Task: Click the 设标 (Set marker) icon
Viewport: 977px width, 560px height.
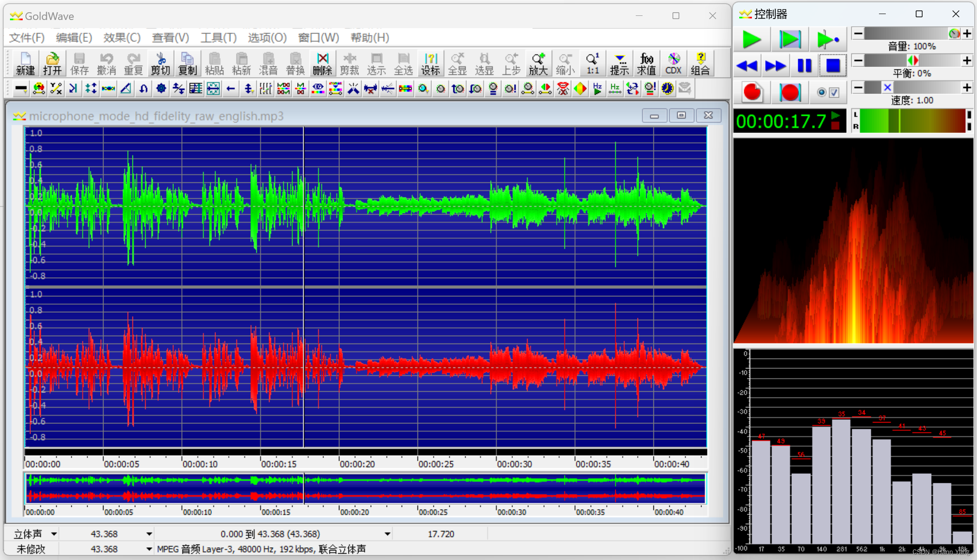Action: 430,64
